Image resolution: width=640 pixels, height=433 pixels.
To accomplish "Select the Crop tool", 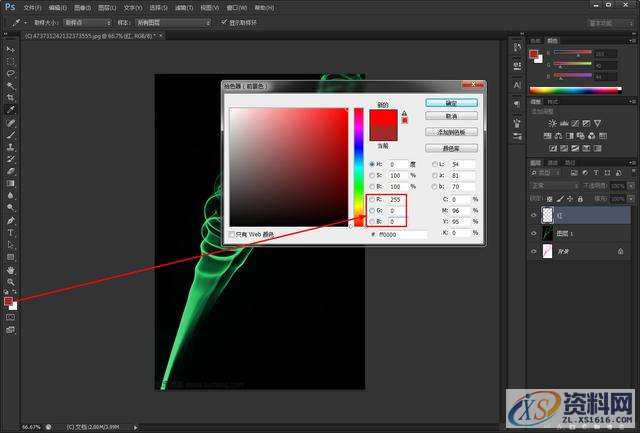I will (10, 97).
